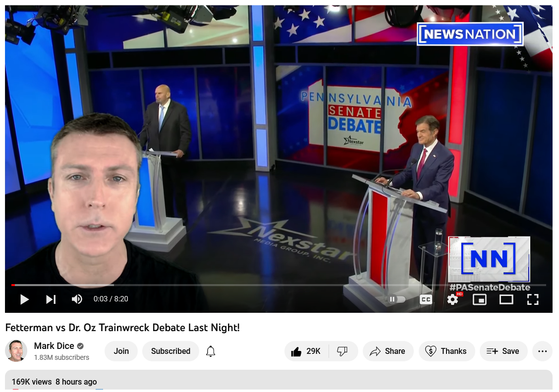559x392 pixels.
Task: Mute the video volume
Action: (77, 299)
